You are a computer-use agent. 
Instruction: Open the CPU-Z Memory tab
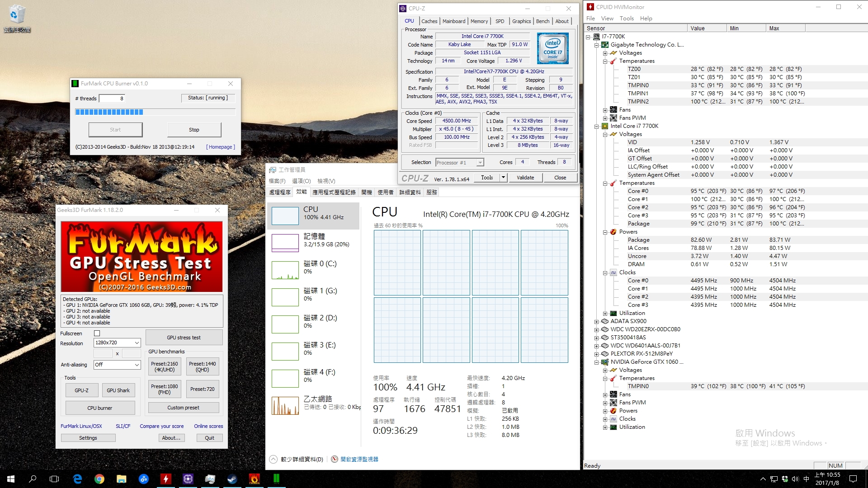(x=479, y=21)
